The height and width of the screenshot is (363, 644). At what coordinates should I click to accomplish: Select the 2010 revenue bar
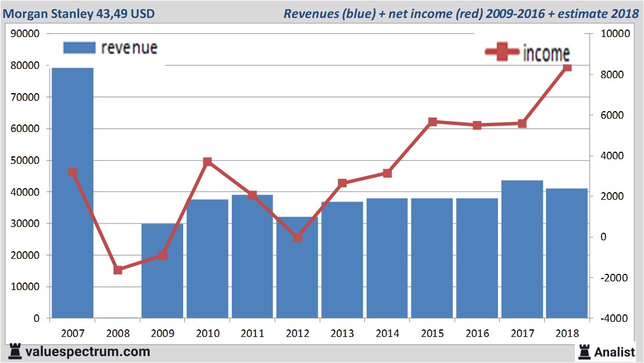pyautogui.click(x=208, y=259)
